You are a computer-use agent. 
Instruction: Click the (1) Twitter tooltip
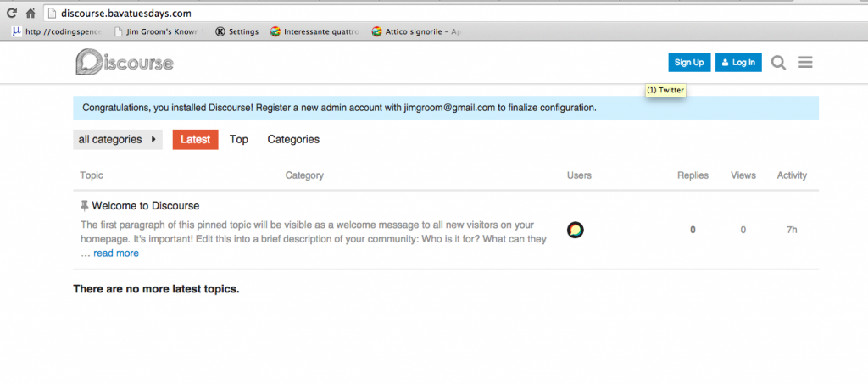665,90
